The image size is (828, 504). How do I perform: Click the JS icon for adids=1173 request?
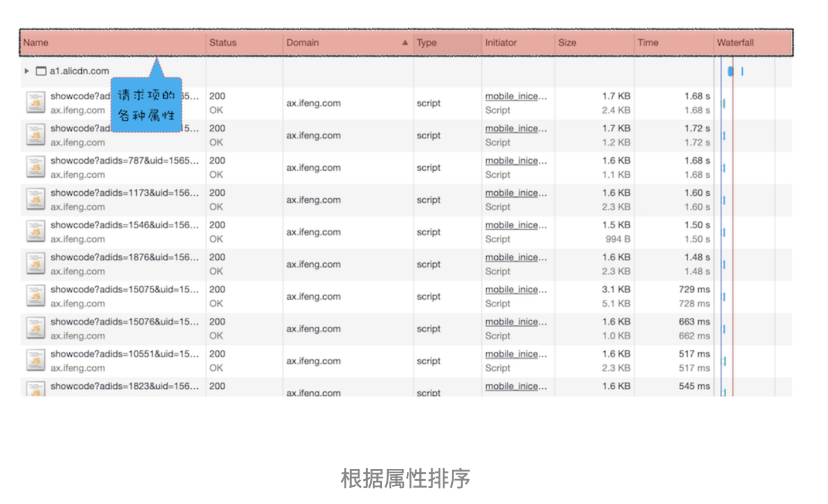36,200
